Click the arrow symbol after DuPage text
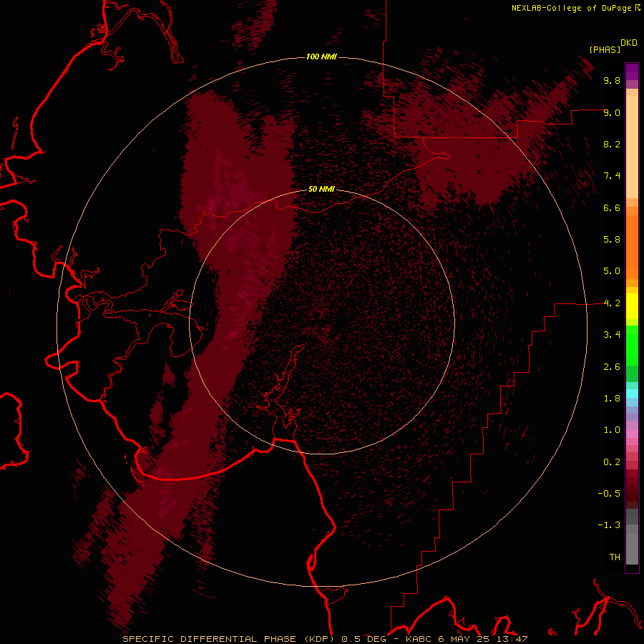 click(x=638, y=8)
